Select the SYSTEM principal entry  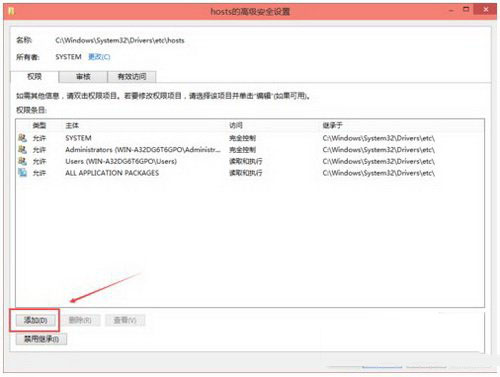coord(78,138)
